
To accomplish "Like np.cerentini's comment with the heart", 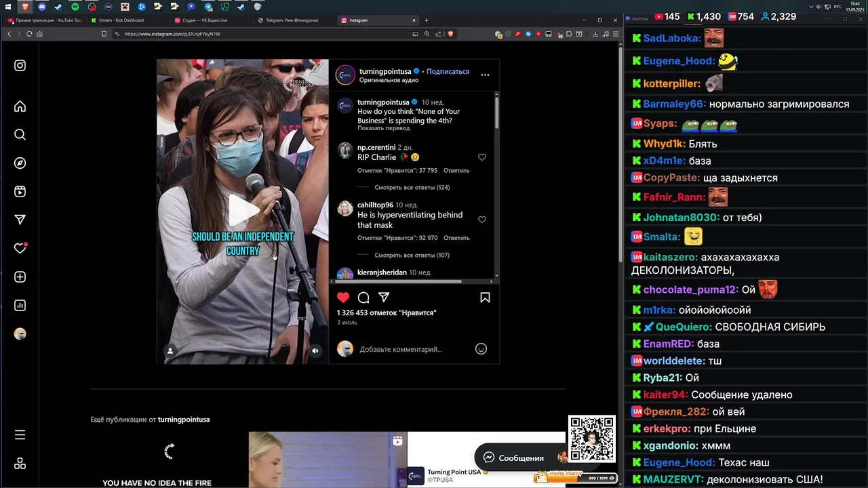I will pyautogui.click(x=482, y=157).
